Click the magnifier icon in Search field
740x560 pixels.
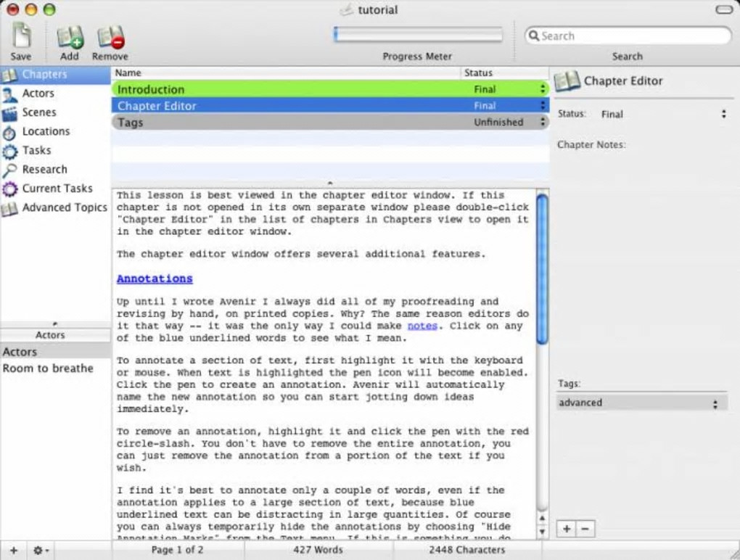click(534, 36)
